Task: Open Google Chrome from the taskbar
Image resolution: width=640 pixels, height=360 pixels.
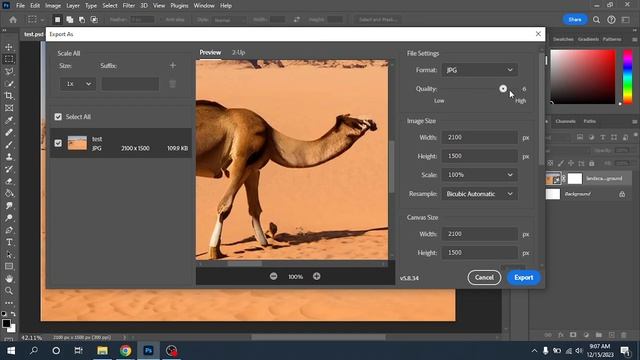Action: [126, 351]
